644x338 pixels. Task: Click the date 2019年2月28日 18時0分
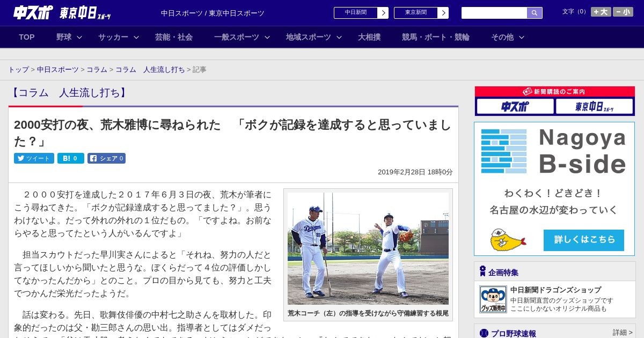[415, 172]
